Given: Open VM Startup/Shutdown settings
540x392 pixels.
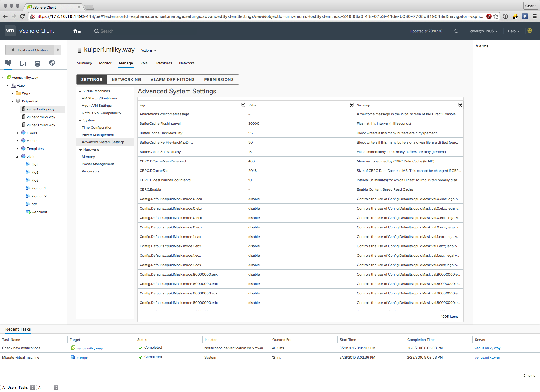Looking at the screenshot, I should click(x=99, y=98).
